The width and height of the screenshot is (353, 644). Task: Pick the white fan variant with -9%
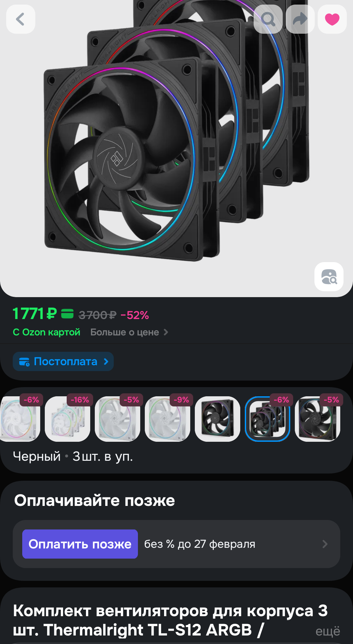167,419
